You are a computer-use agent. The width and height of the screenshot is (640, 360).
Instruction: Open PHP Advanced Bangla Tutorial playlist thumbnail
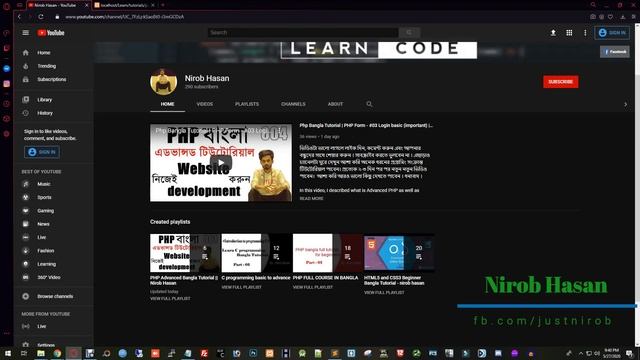185,253
